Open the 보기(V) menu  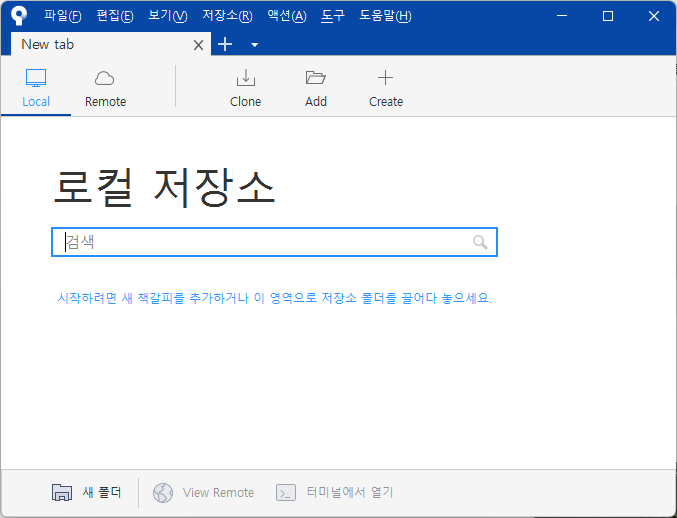click(168, 16)
